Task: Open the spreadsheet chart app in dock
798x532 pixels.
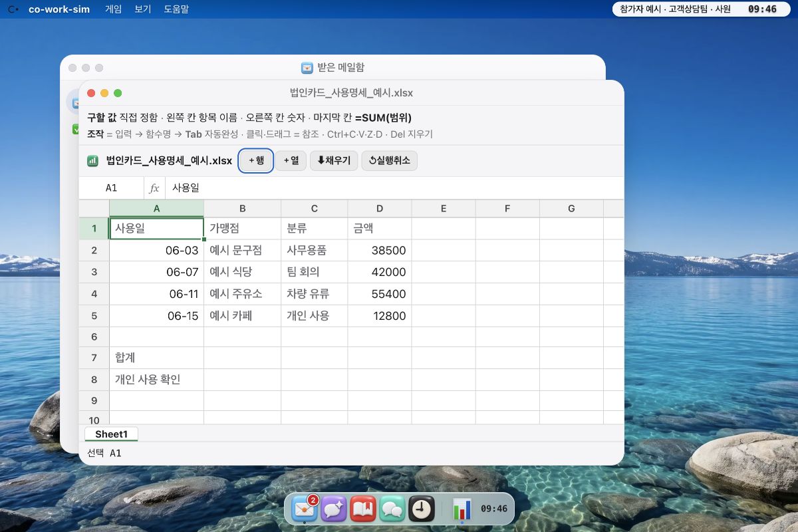Action: 462,509
